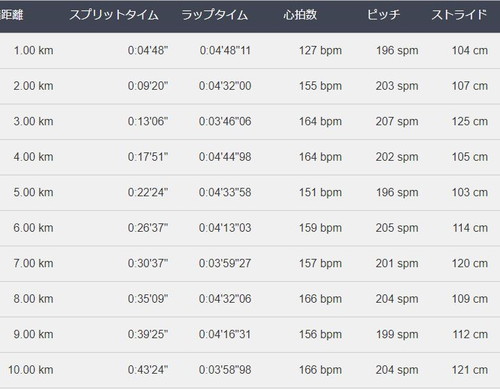Click the 距離 column header

pos(12,15)
